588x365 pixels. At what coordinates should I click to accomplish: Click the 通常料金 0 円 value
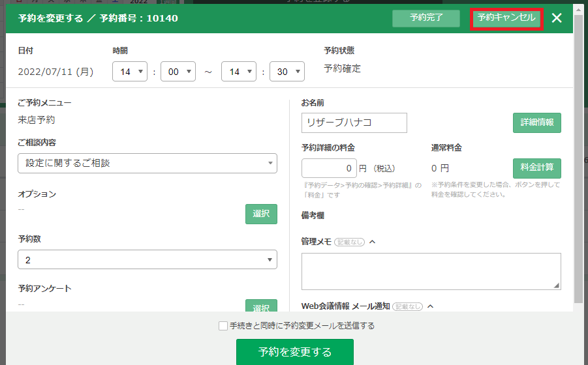[440, 168]
